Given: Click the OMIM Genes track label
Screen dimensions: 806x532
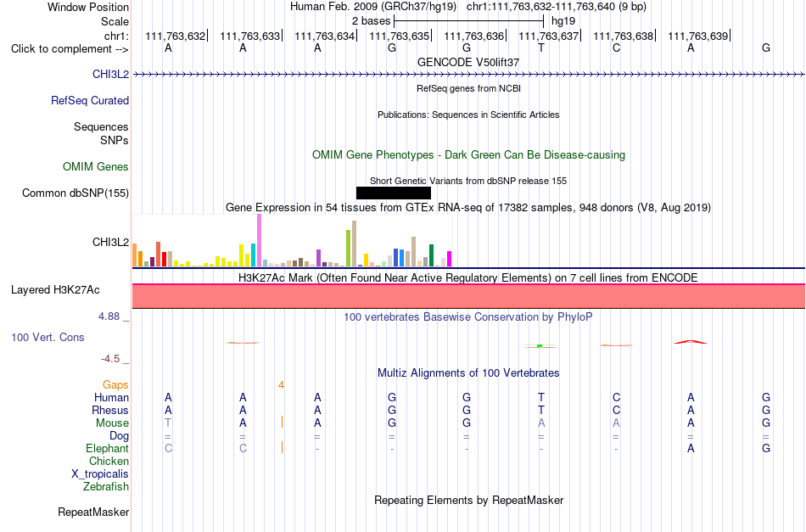Looking at the screenshot, I should (96, 166).
